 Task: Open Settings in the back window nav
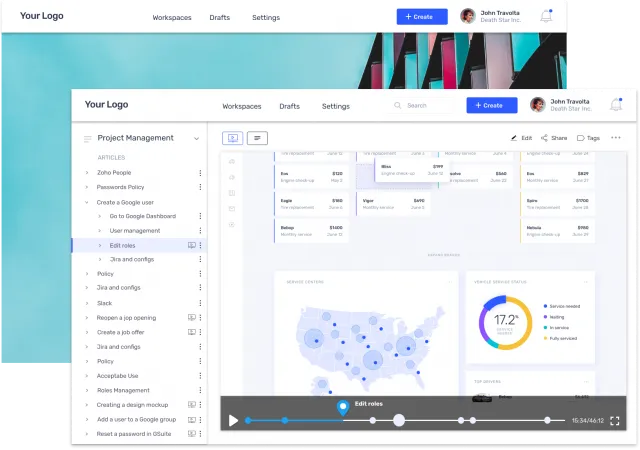click(266, 18)
